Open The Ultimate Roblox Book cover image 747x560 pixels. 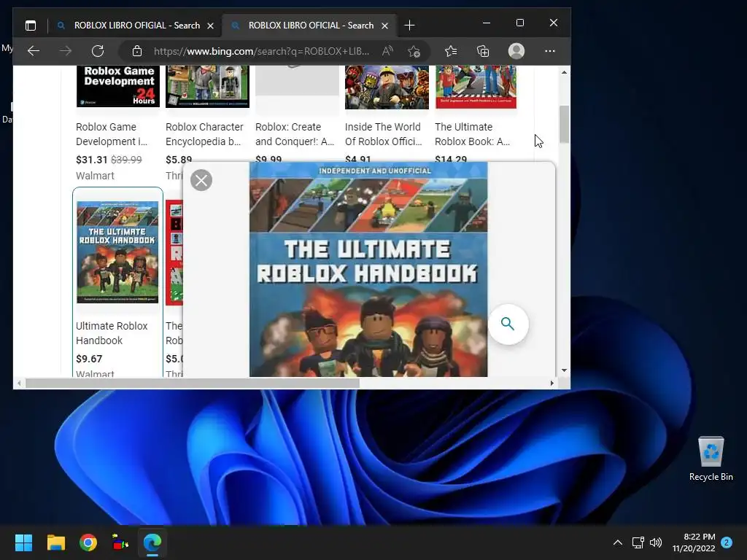476,87
